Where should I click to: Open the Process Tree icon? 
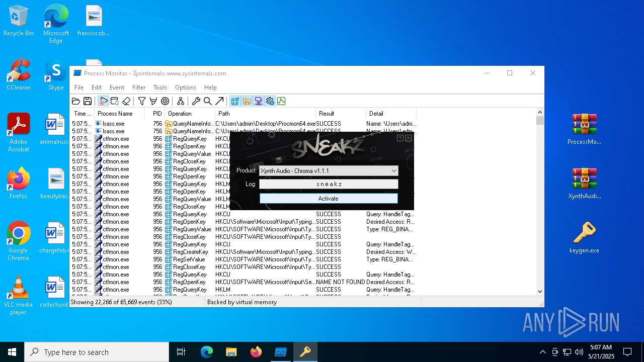(181, 101)
